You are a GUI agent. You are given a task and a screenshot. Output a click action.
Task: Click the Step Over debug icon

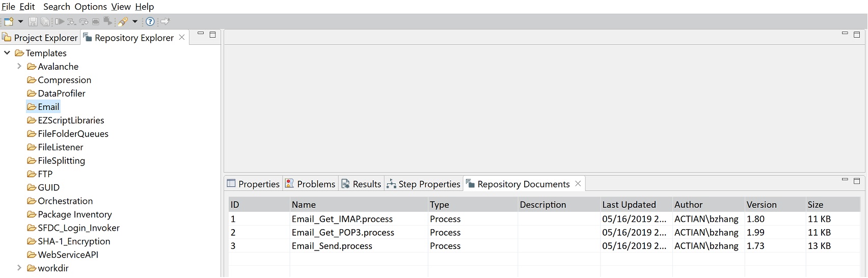84,21
